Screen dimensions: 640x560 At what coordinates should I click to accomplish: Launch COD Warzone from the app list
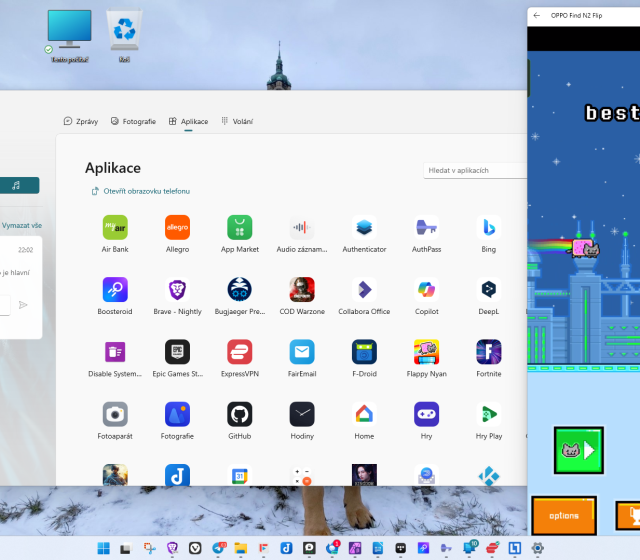pyautogui.click(x=302, y=290)
